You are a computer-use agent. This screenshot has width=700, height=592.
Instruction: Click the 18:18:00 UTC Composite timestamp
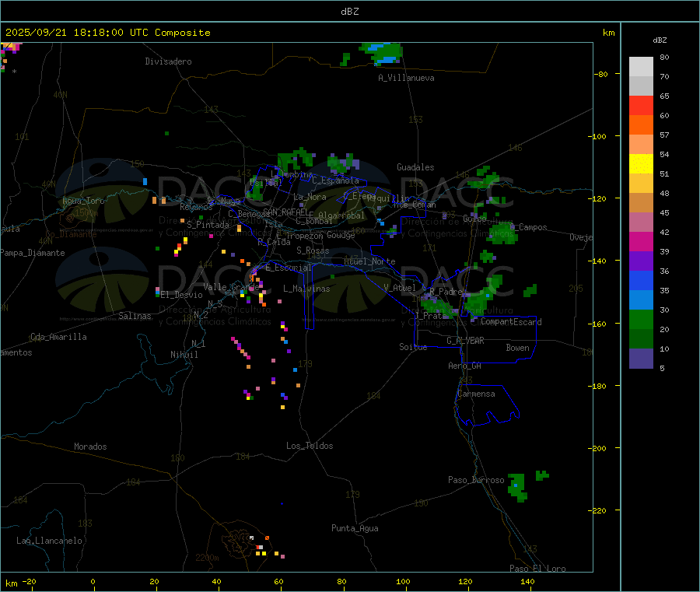pyautogui.click(x=107, y=33)
